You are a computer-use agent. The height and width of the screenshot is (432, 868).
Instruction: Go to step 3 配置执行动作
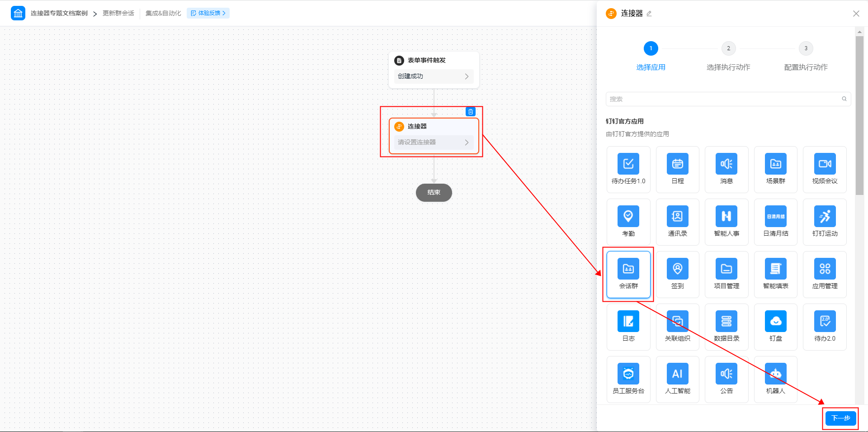pyautogui.click(x=806, y=57)
